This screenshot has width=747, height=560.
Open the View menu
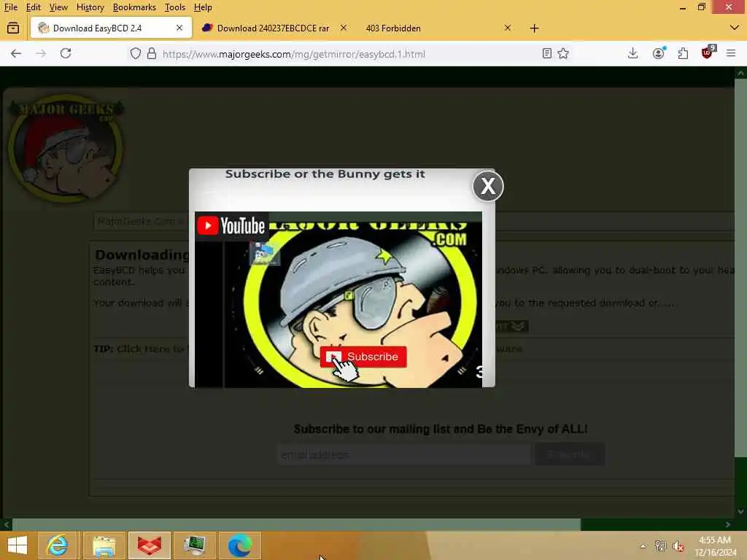[58, 7]
